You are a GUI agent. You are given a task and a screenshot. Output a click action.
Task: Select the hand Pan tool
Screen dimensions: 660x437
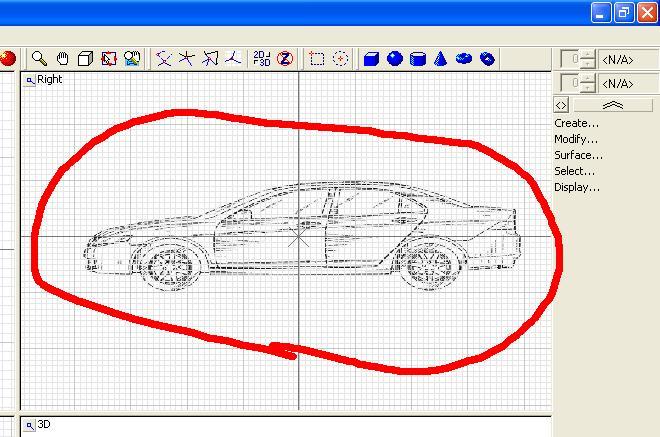pyautogui.click(x=62, y=59)
